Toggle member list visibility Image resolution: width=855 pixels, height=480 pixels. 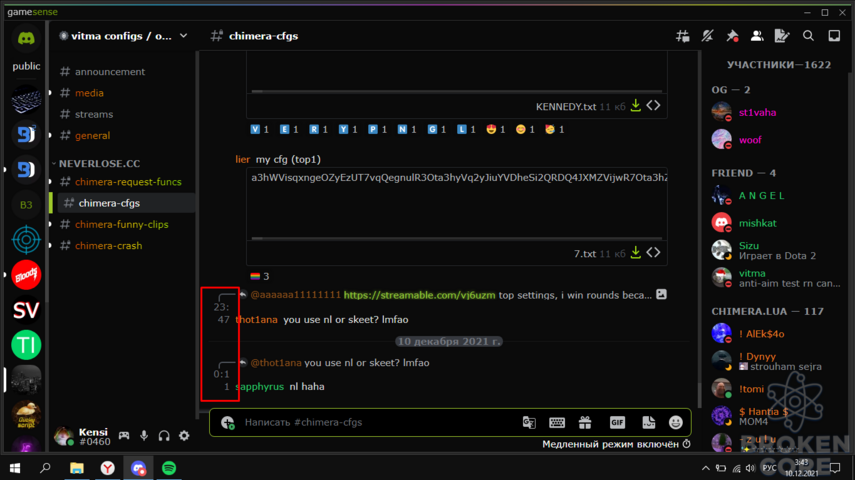(757, 36)
